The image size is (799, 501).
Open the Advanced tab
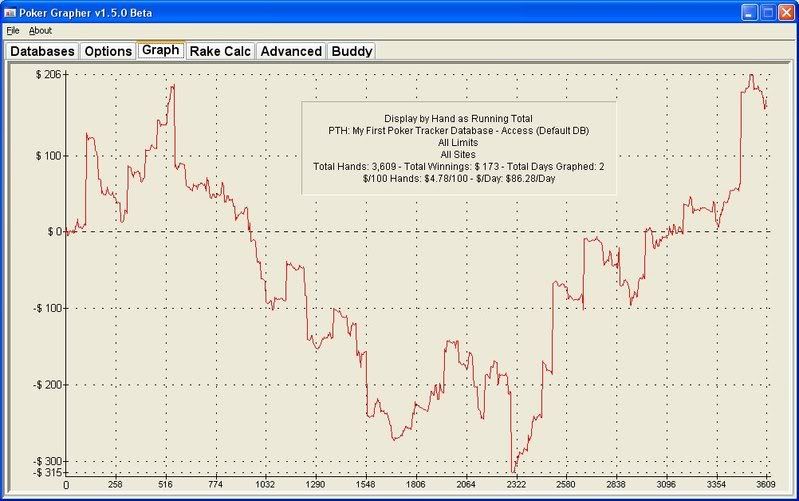click(x=291, y=50)
